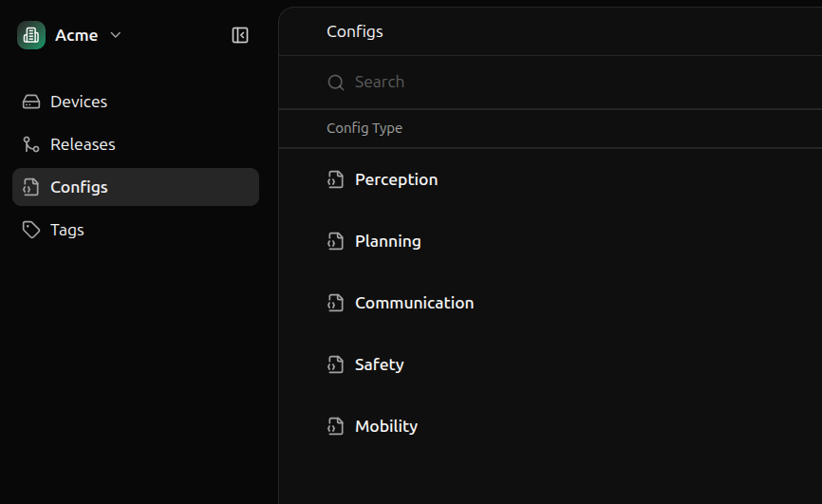Image resolution: width=822 pixels, height=504 pixels.
Task: Navigate to the Tags page
Action: coord(67,230)
